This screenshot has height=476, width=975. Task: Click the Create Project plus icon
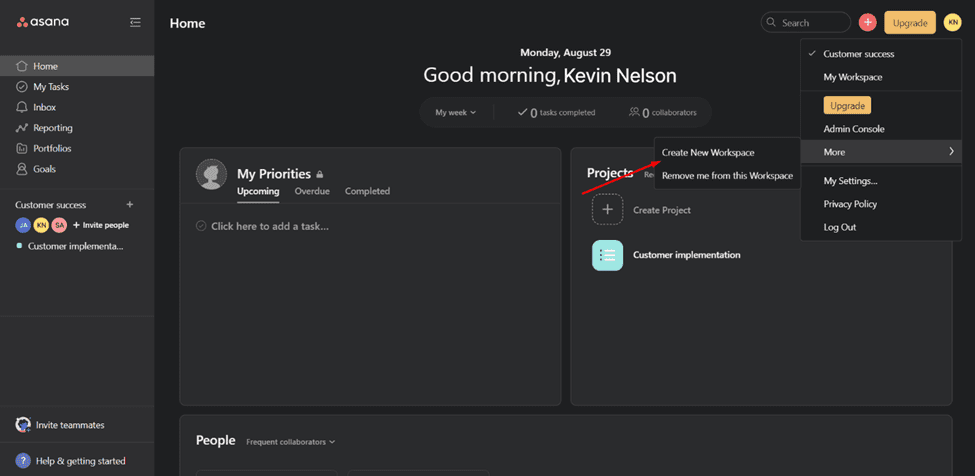pos(608,209)
